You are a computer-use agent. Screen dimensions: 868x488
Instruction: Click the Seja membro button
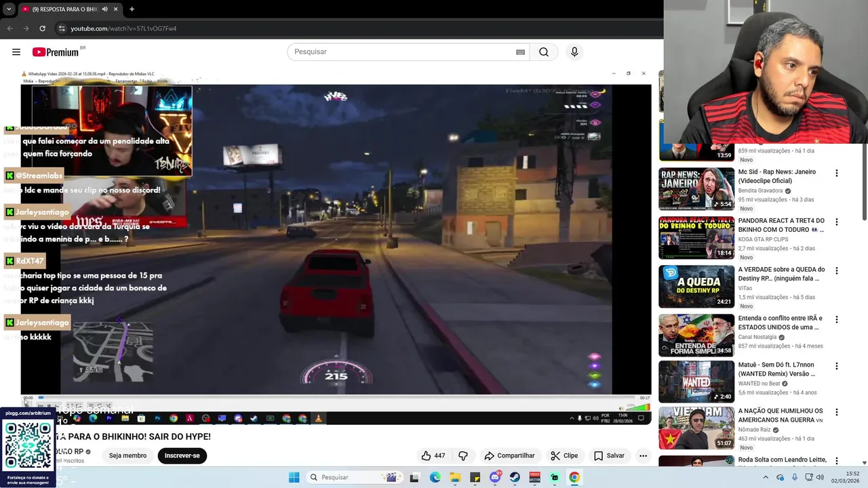point(127,455)
